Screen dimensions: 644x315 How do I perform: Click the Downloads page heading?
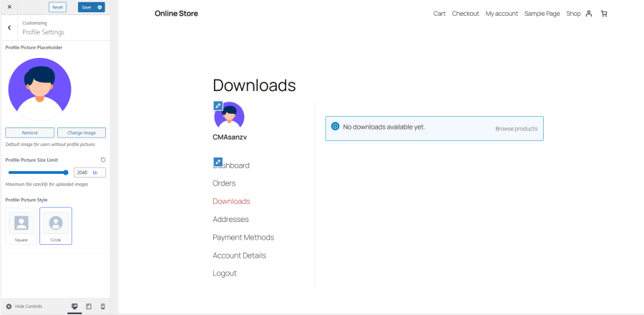pos(254,85)
